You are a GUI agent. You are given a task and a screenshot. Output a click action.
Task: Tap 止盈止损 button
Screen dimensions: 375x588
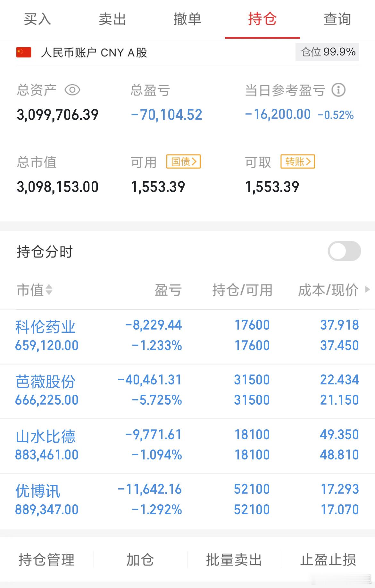click(328, 560)
